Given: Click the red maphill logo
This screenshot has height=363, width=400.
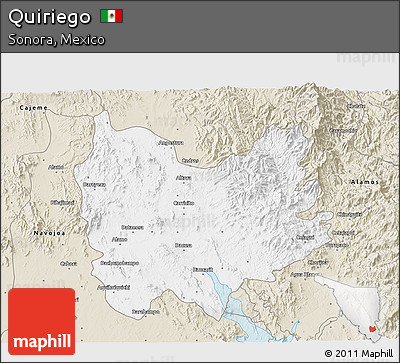Looking at the screenshot, I should coord(42,322).
